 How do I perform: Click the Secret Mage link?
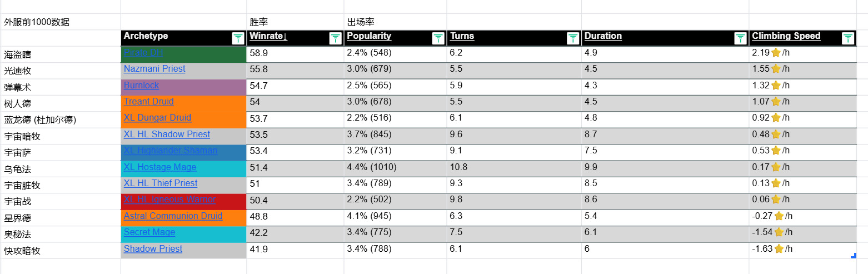click(149, 232)
